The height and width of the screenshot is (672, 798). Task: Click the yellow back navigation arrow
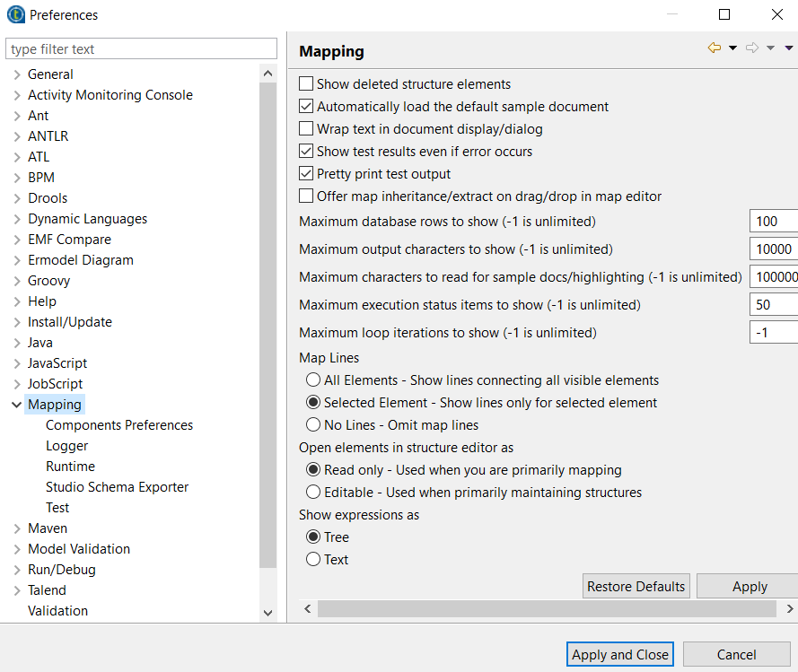pos(715,48)
